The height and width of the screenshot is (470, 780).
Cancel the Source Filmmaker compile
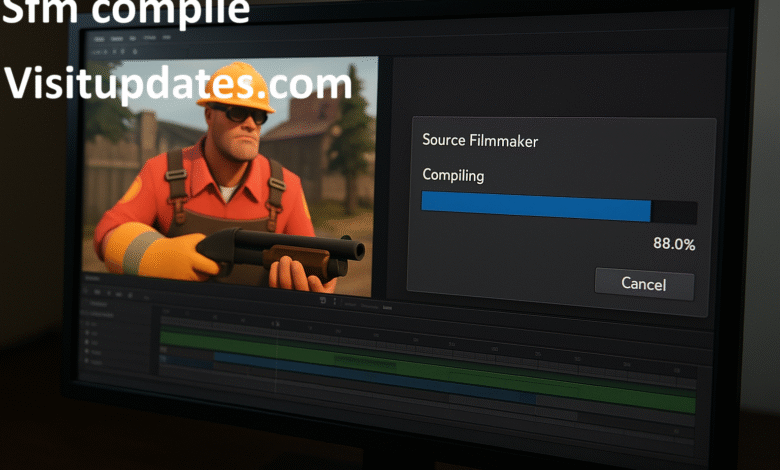[643, 284]
